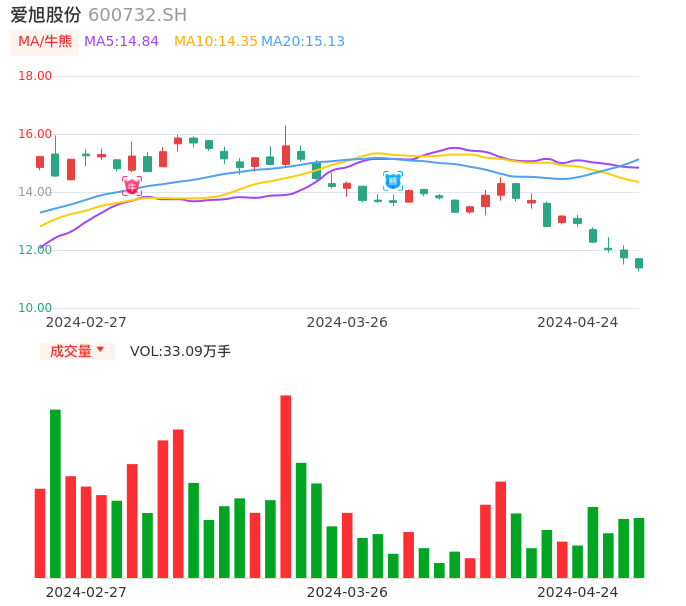Select the tallest red volume bar
Screen dimensions: 686x606
pyautogui.click(x=286, y=486)
